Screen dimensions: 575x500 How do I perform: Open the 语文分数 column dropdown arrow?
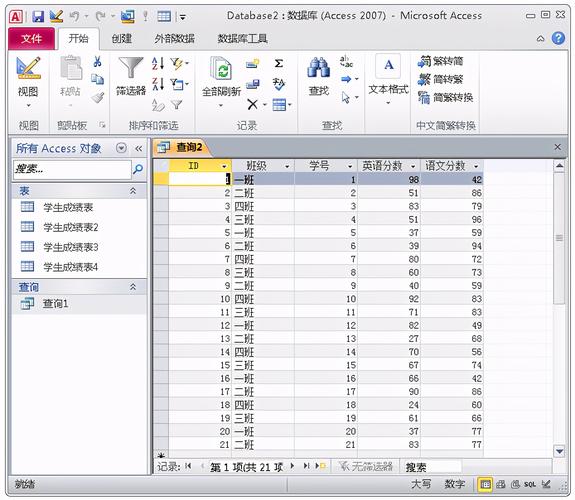[x=476, y=167]
